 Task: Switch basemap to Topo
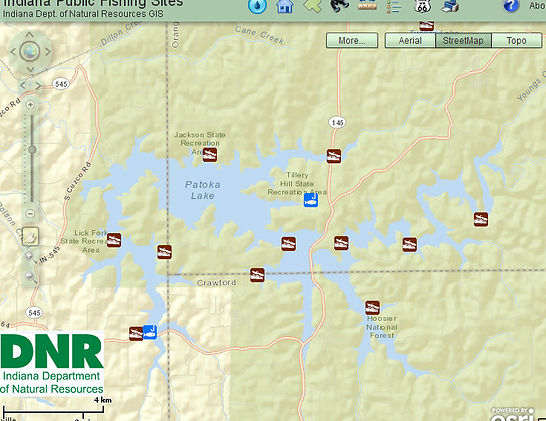tap(516, 40)
